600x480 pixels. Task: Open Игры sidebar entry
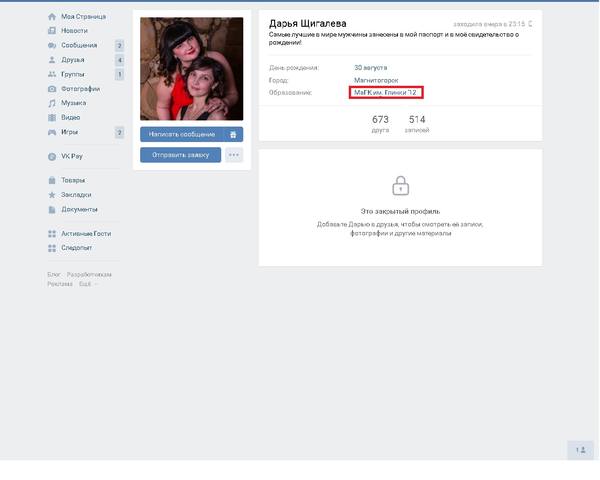(x=69, y=132)
